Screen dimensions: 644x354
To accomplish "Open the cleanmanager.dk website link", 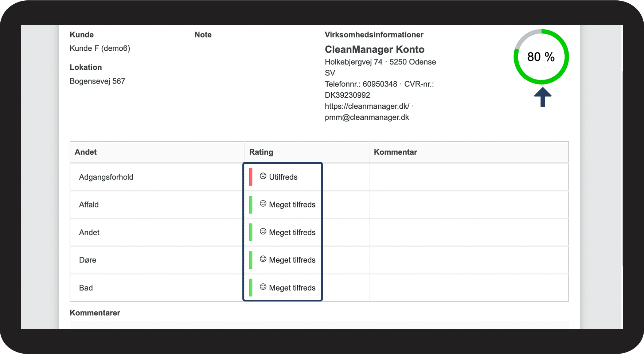I will coord(367,106).
